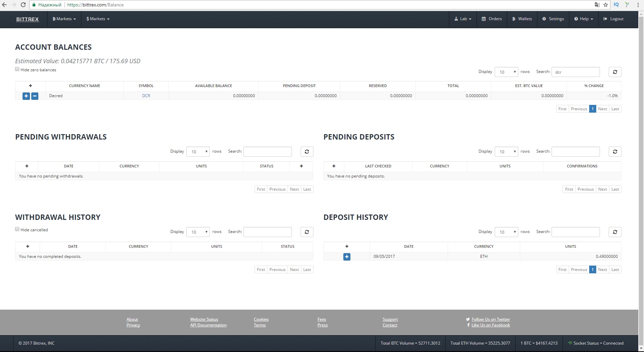Open the Website Status footer link
The width and height of the screenshot is (644, 352).
[x=204, y=319]
